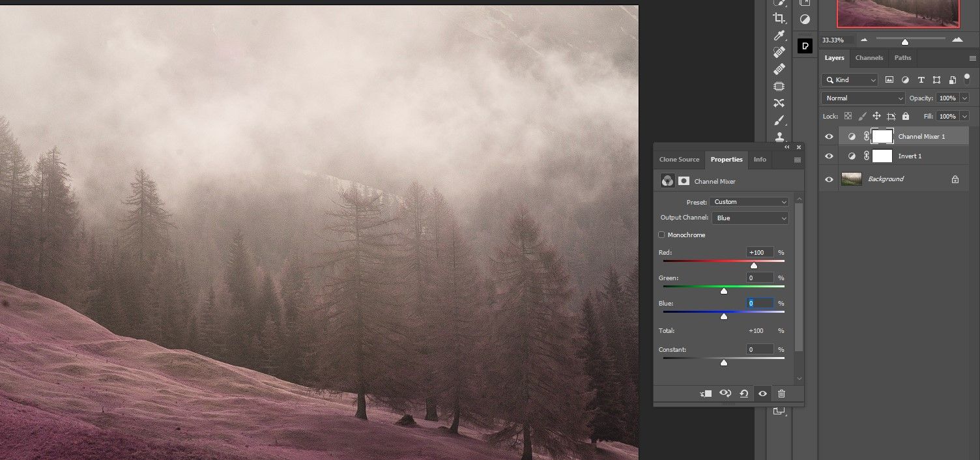This screenshot has height=460, width=980.
Task: Select the Eyedropper tool
Action: click(x=779, y=35)
